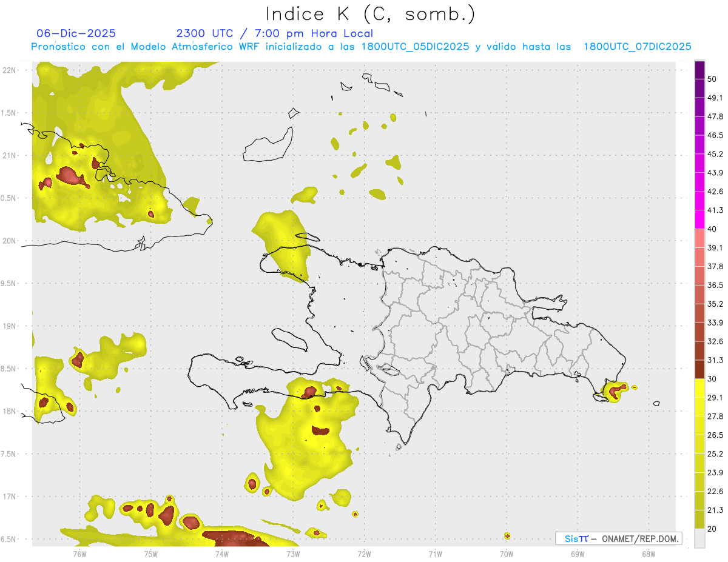Click the longitude label "70W"
Screen dimensions: 728x562
point(507,554)
